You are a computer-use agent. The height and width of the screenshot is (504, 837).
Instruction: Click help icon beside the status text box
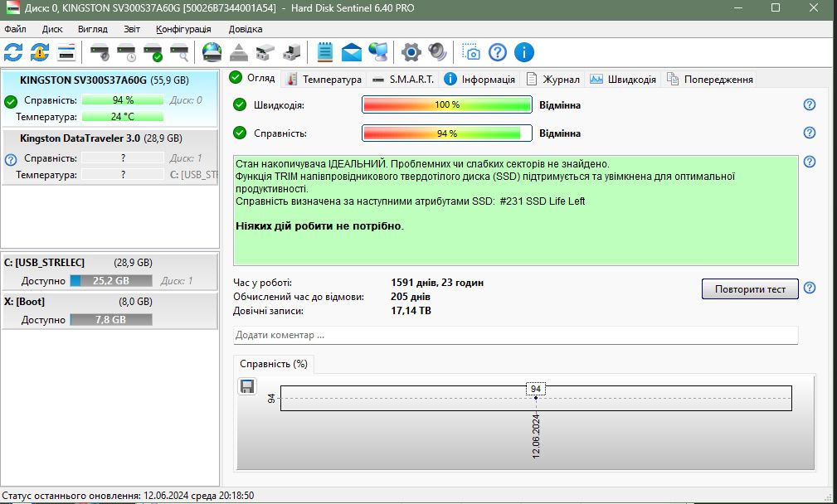pyautogui.click(x=810, y=162)
